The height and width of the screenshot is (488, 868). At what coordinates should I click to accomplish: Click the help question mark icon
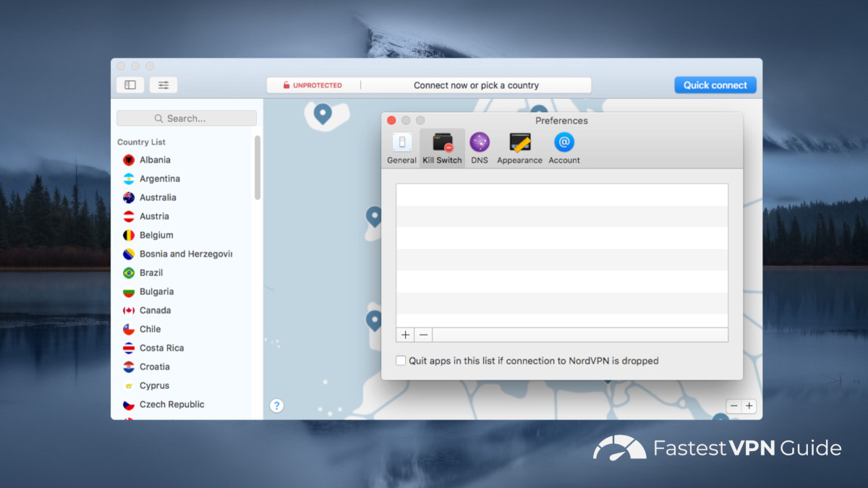point(276,406)
